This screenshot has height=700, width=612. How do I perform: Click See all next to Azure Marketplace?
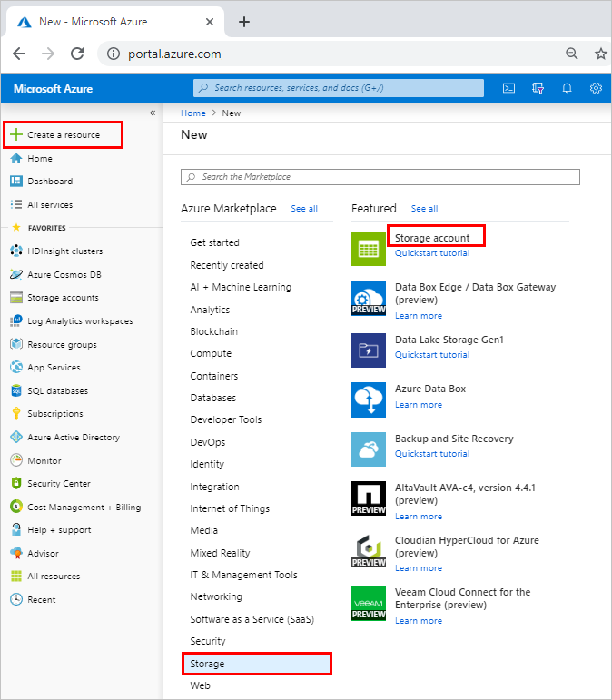coord(304,209)
